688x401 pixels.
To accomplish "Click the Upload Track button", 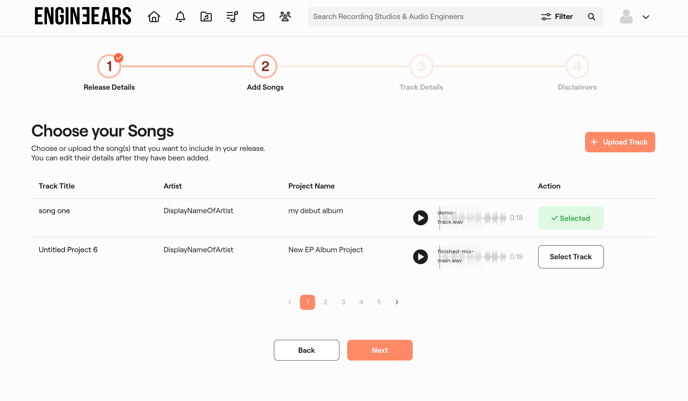I will coord(619,142).
